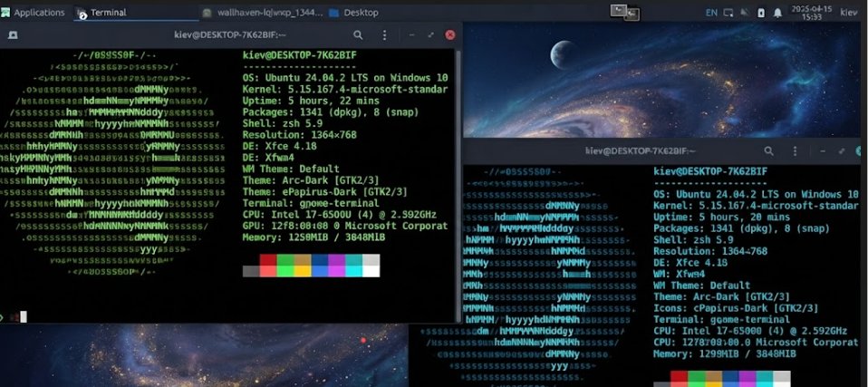Click the green kiev@DESKTOP-7K62BIF header in the front terminal
868x387 pixels.
pyautogui.click(x=300, y=54)
